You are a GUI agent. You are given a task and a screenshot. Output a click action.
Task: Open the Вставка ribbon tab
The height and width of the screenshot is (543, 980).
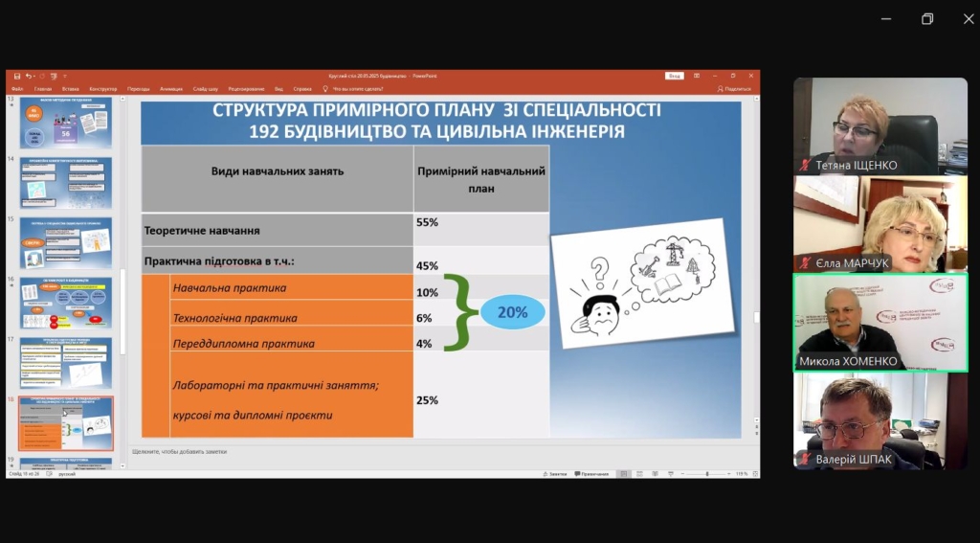coord(72,88)
